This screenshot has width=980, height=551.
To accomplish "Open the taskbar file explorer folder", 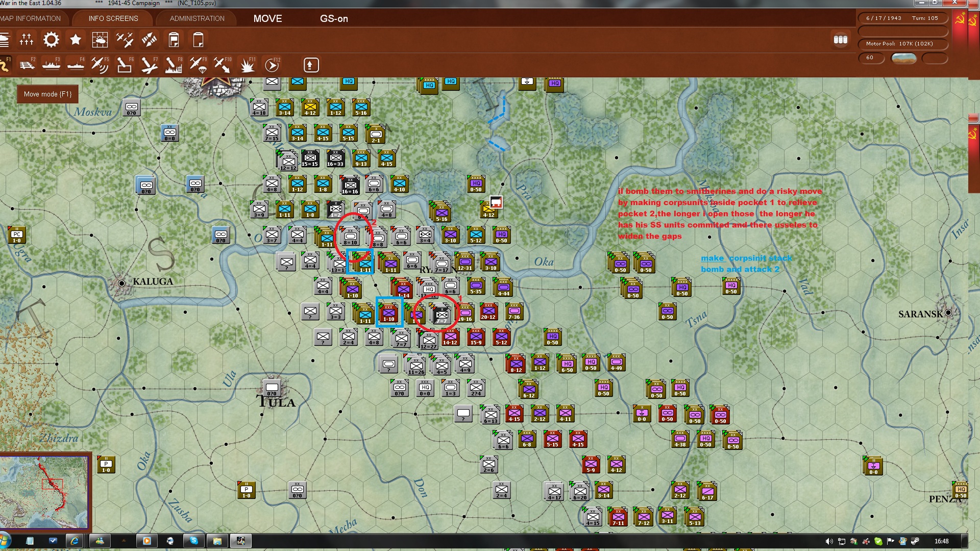I will pyautogui.click(x=217, y=541).
